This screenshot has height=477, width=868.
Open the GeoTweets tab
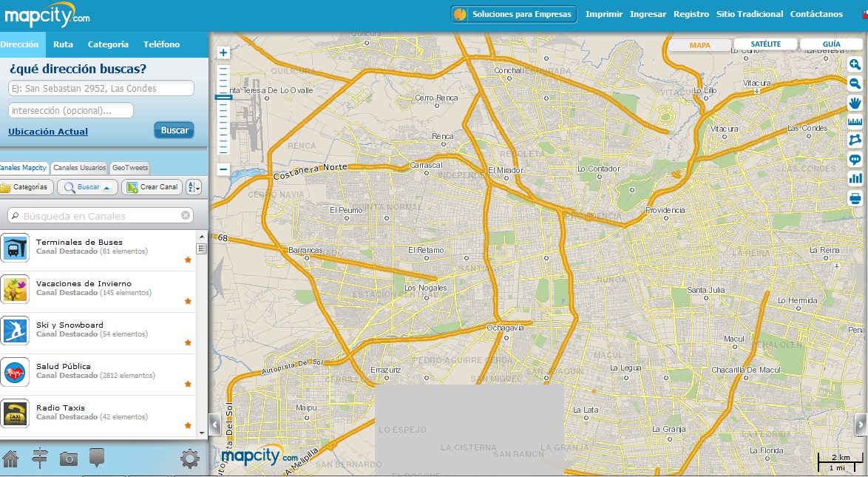pyautogui.click(x=129, y=168)
